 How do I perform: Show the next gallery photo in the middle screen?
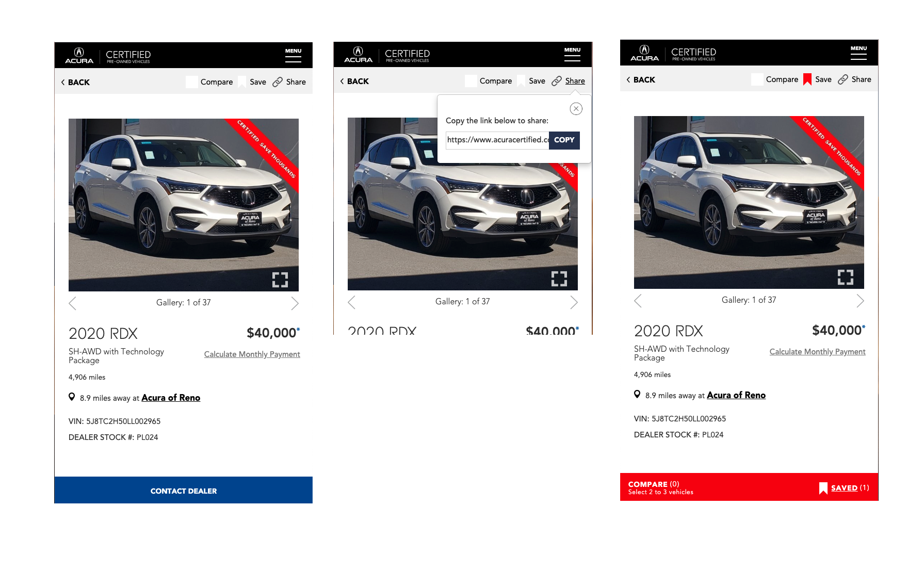click(x=574, y=302)
